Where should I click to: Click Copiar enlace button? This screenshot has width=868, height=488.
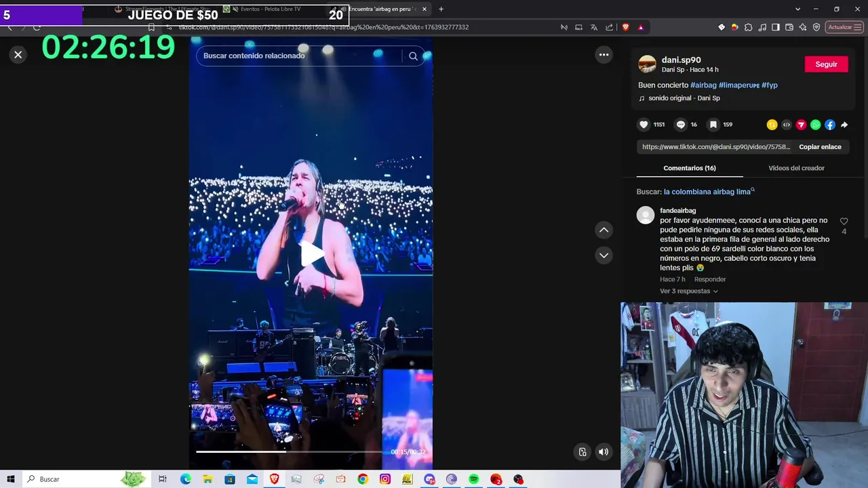click(x=820, y=147)
